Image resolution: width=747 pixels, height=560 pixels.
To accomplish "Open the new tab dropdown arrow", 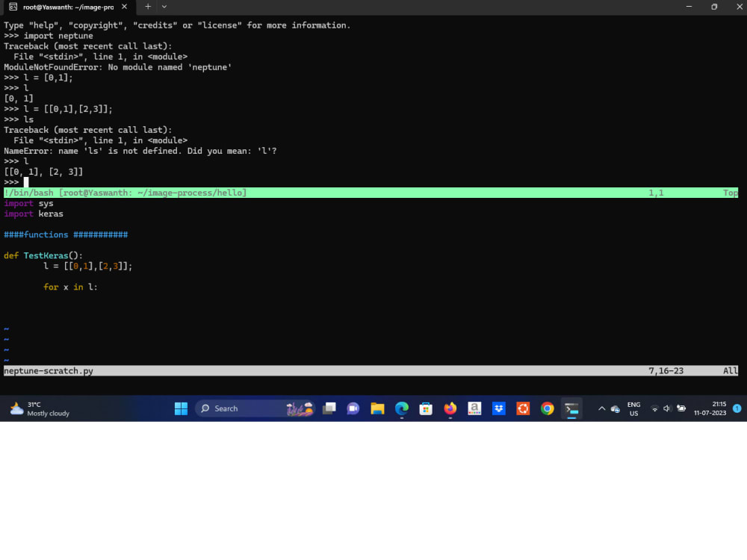I will tap(163, 7).
